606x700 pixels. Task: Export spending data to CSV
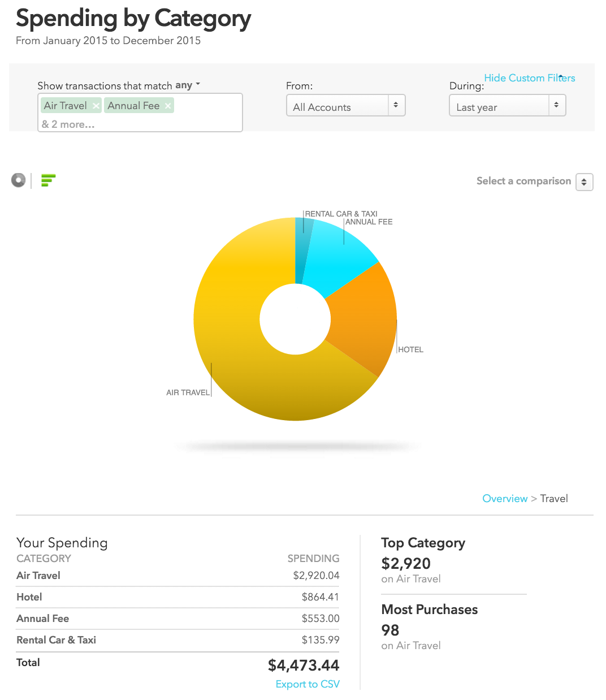coord(307,684)
